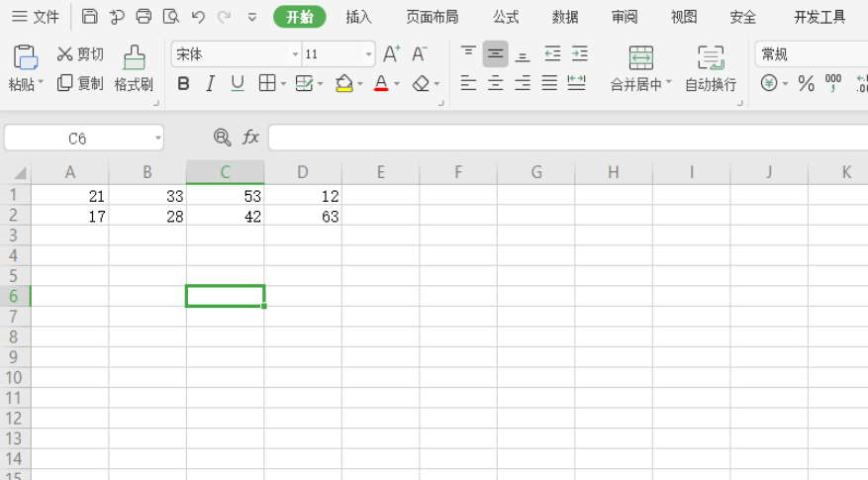Open the 审阅 tab
Image resolution: width=868 pixels, height=480 pixels.
[625, 17]
